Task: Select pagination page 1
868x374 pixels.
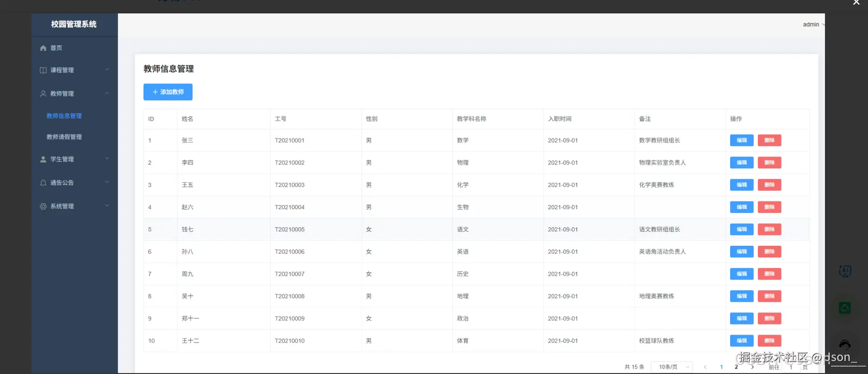Action: 721,367
